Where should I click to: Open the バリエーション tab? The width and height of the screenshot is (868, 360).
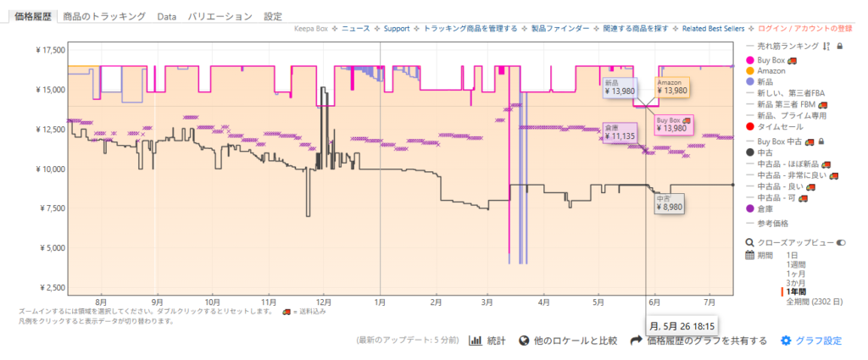click(220, 16)
